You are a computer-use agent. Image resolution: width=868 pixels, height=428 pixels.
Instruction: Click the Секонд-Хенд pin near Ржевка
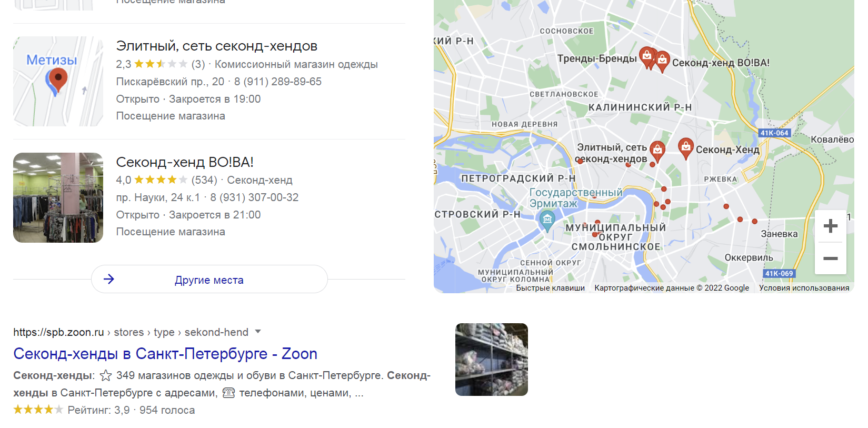click(x=685, y=148)
